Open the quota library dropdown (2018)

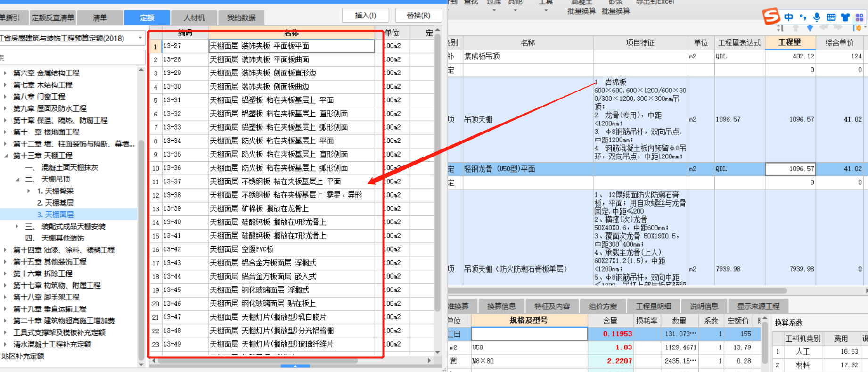tap(140, 38)
